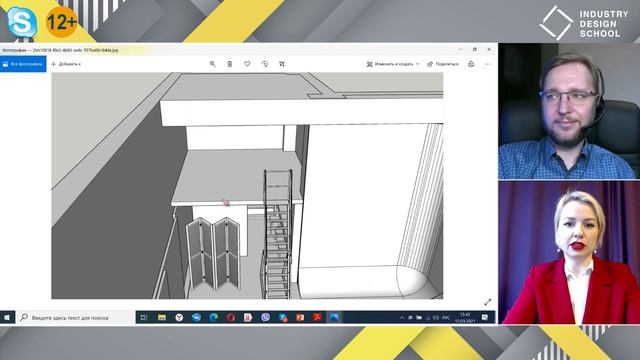Screen dimensions: 640x360
Task: Click the print icon
Action: (471, 64)
